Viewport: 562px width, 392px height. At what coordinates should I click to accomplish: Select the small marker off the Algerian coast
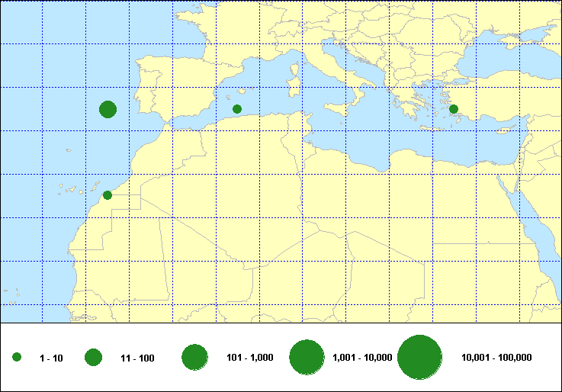pyautogui.click(x=237, y=109)
